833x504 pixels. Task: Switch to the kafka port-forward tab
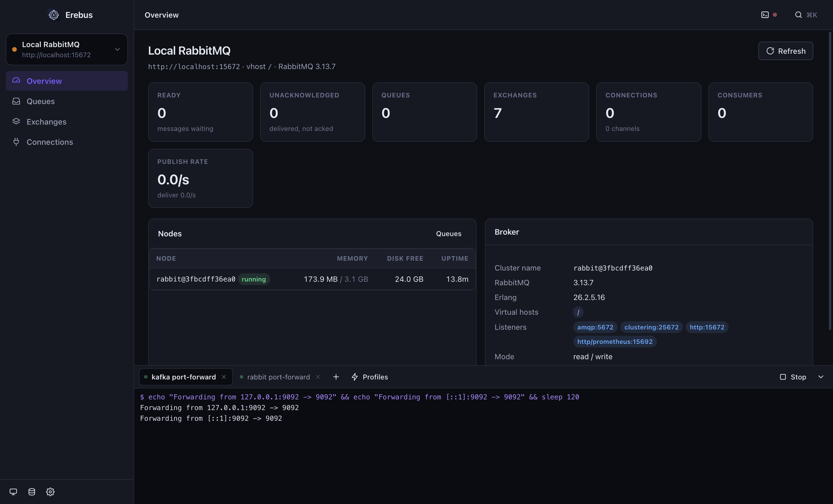pyautogui.click(x=186, y=377)
